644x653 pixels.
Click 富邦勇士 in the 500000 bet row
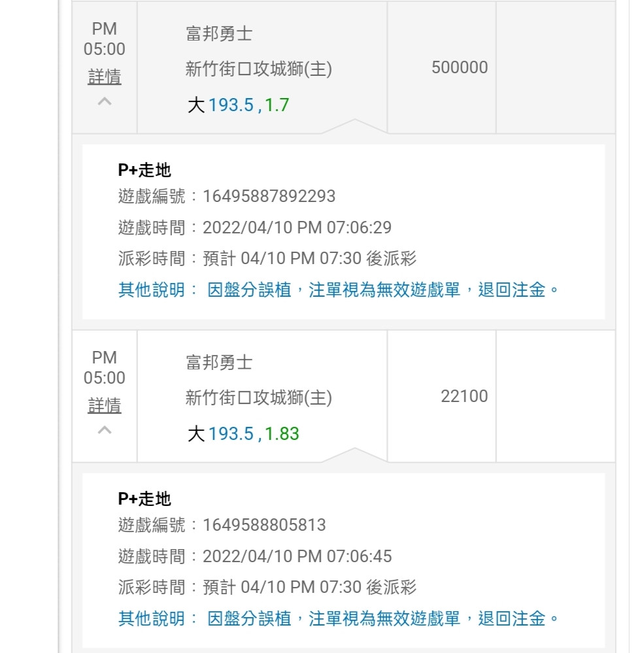[219, 35]
